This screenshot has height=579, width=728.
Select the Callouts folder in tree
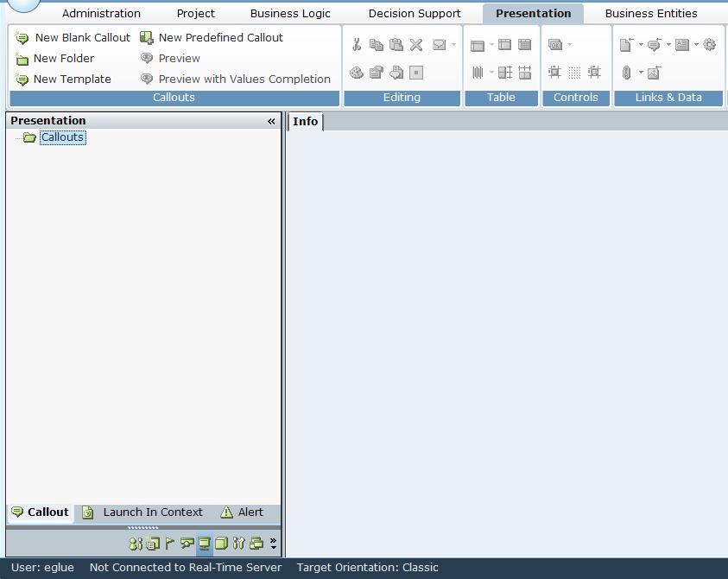click(62, 137)
